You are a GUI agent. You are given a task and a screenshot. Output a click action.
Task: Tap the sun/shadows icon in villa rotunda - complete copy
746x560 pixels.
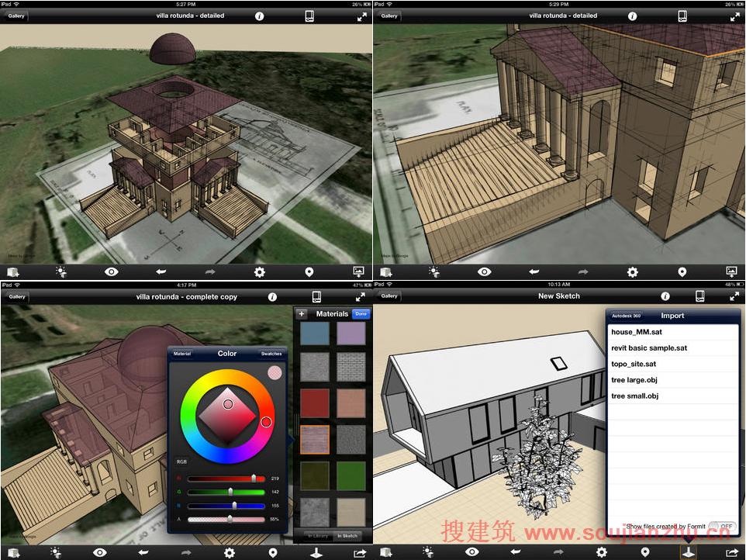[x=55, y=552]
